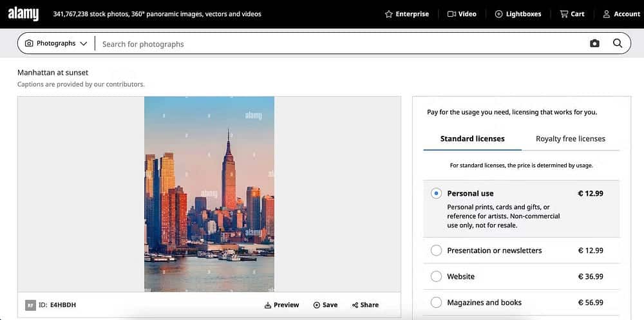Click the Alamy logo
The image size is (644, 320).
tap(23, 14)
